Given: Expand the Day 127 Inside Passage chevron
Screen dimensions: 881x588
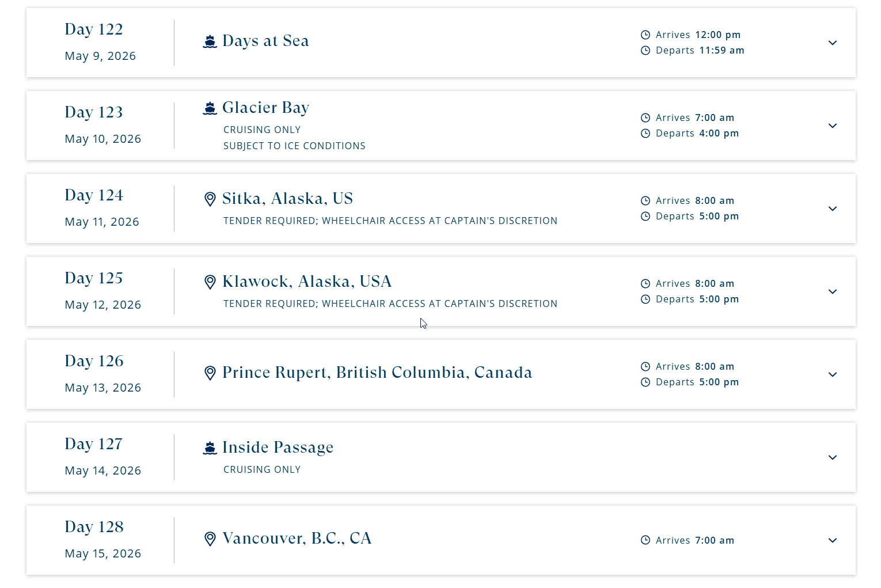Looking at the screenshot, I should 833,457.
